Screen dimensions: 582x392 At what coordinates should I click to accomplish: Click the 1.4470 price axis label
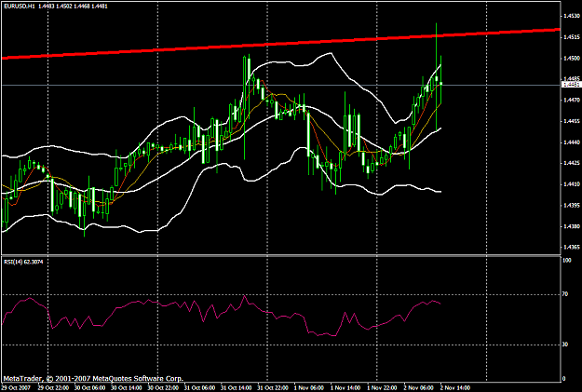coord(572,101)
